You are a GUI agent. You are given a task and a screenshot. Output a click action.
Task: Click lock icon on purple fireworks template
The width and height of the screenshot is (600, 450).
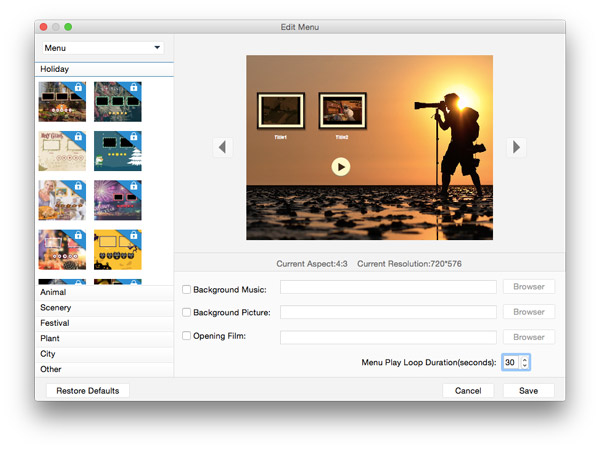point(134,186)
